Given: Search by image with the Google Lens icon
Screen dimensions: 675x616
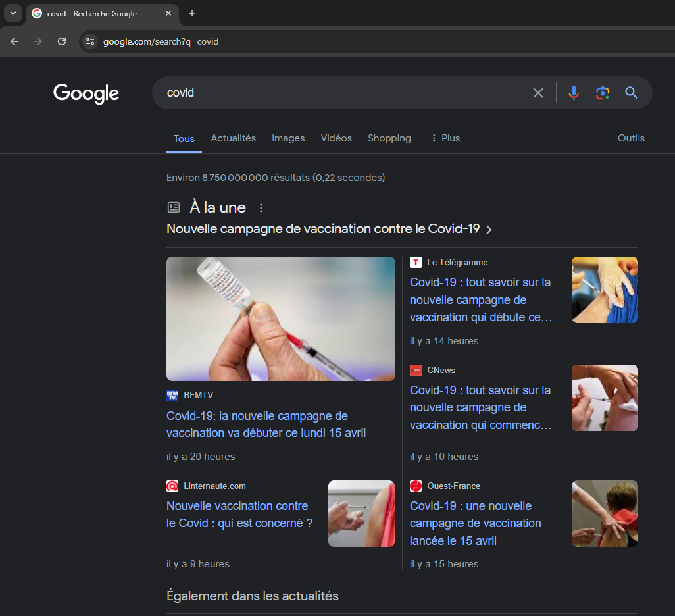Looking at the screenshot, I should pyautogui.click(x=602, y=93).
